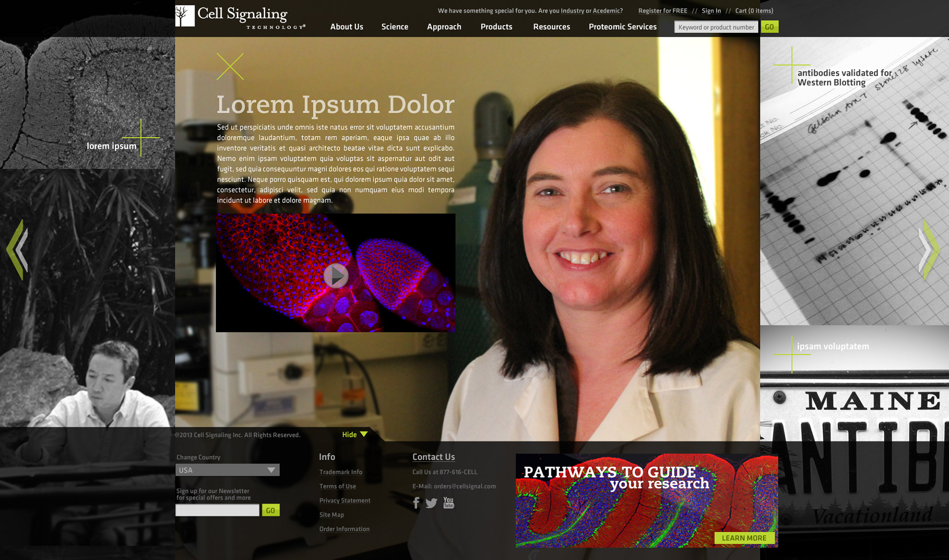Open the Products menu
Viewport: 949px width, 560px height.
(x=496, y=27)
